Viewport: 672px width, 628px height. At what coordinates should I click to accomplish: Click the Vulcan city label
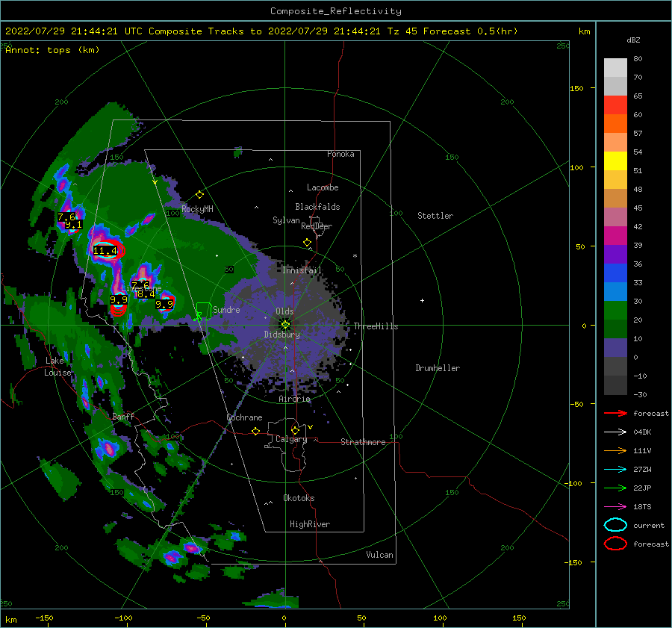click(x=380, y=555)
